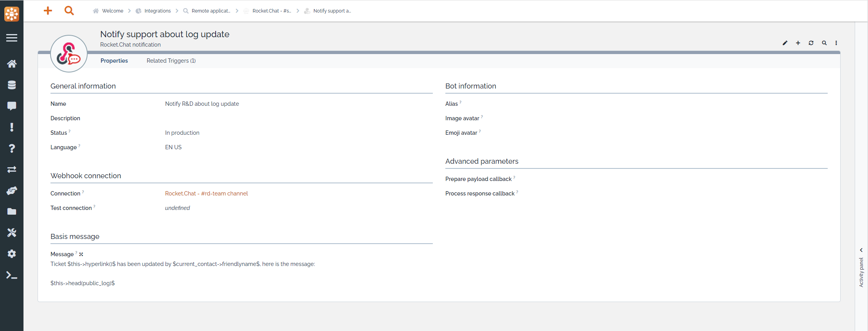Open the three-dot more actions menu
The image size is (868, 331).
[836, 43]
